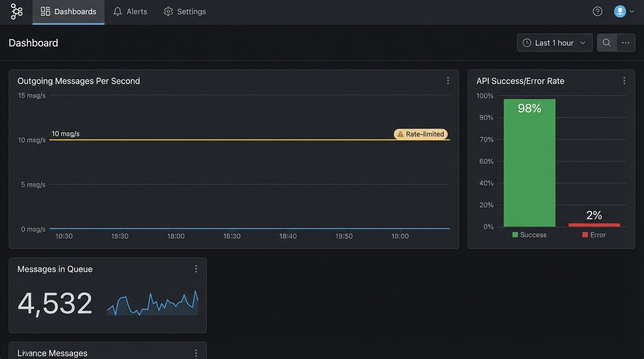Open API Success/Error Rate panel menu
Image resolution: width=644 pixels, height=359 pixels.
point(624,81)
